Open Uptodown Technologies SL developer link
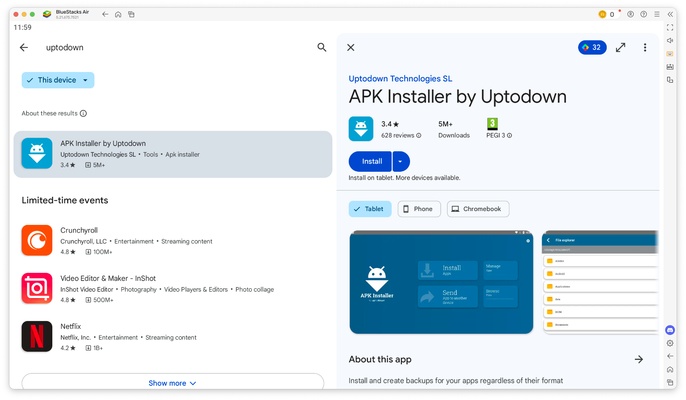This screenshot has width=686, height=400. 400,79
